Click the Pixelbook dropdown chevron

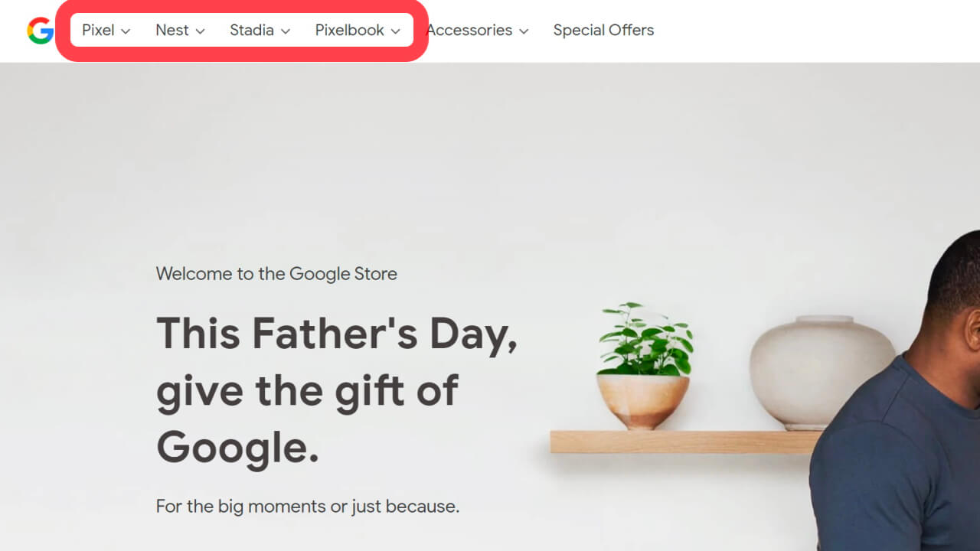coord(395,31)
